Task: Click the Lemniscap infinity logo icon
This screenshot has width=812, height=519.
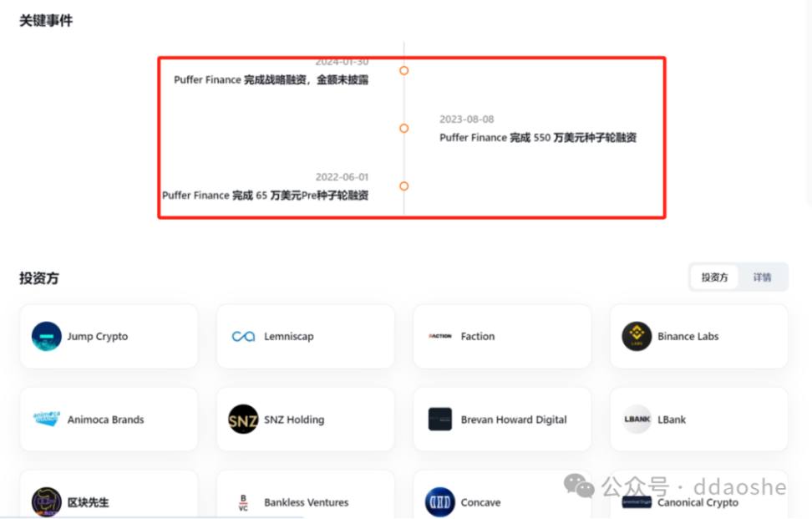Action: click(x=243, y=337)
